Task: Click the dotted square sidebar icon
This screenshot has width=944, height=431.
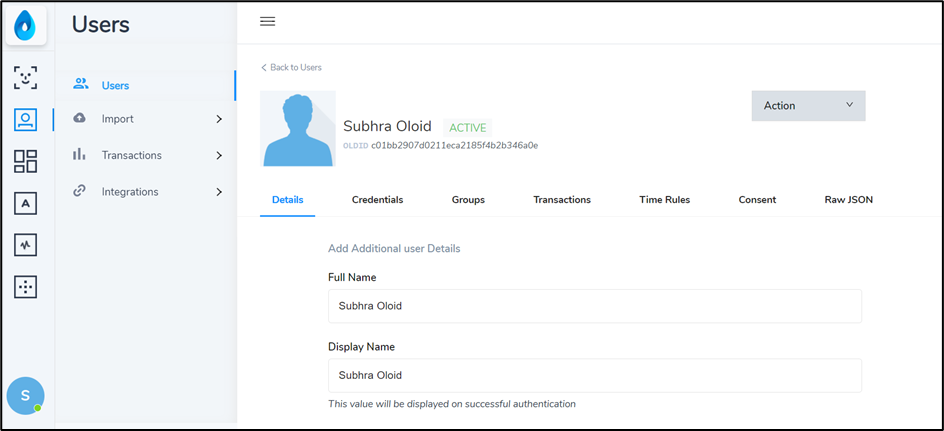Action: [x=25, y=287]
